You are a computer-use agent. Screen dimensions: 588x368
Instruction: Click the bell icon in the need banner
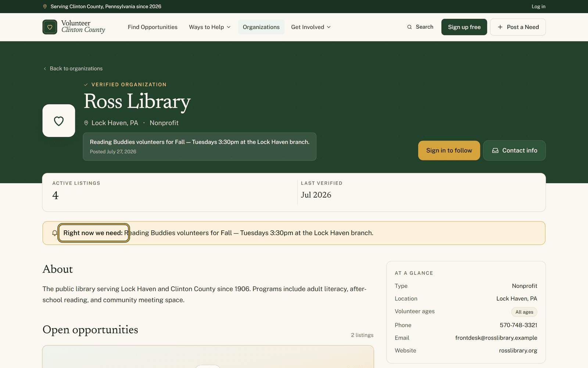pyautogui.click(x=54, y=233)
